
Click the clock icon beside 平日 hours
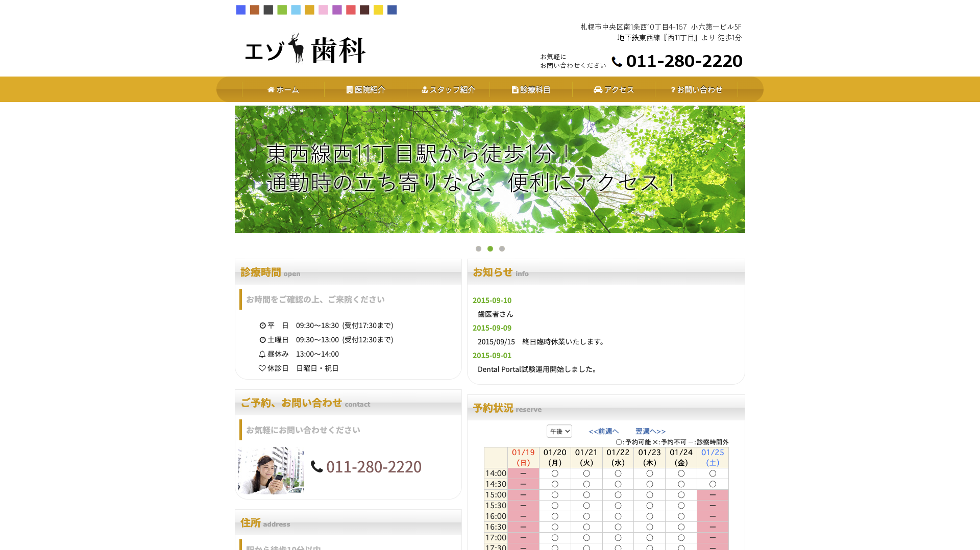(x=261, y=326)
